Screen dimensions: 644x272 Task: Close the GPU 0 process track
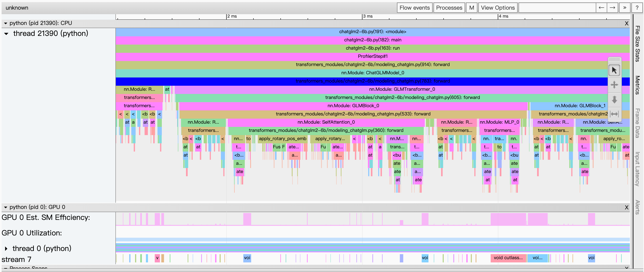(x=626, y=207)
